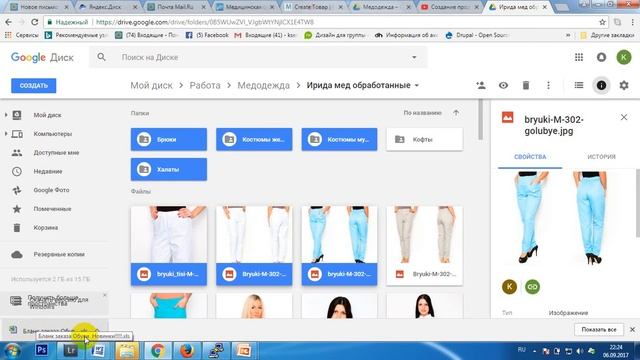The height and width of the screenshot is (360, 640).
Task: Select Мой диск in sidebar
Action: click(47, 115)
